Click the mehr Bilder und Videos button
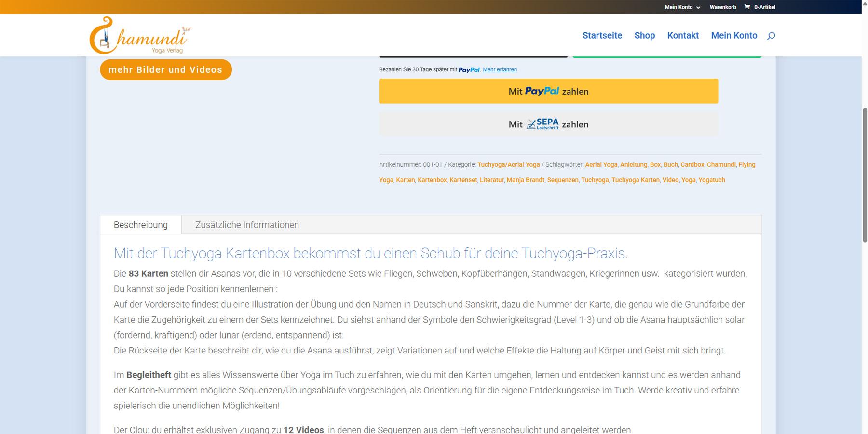The height and width of the screenshot is (434, 868). pos(165,70)
